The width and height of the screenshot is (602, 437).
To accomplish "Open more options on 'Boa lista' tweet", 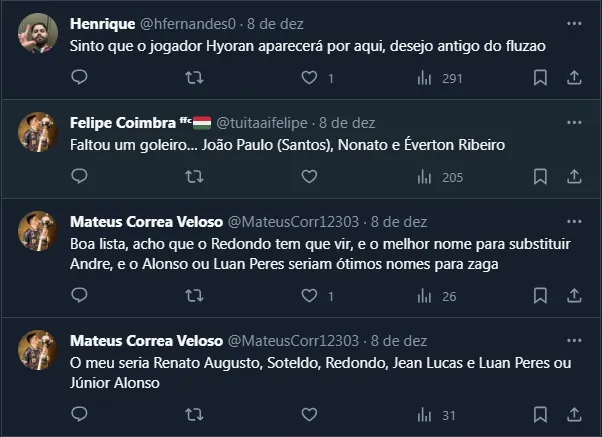I will coord(574,222).
